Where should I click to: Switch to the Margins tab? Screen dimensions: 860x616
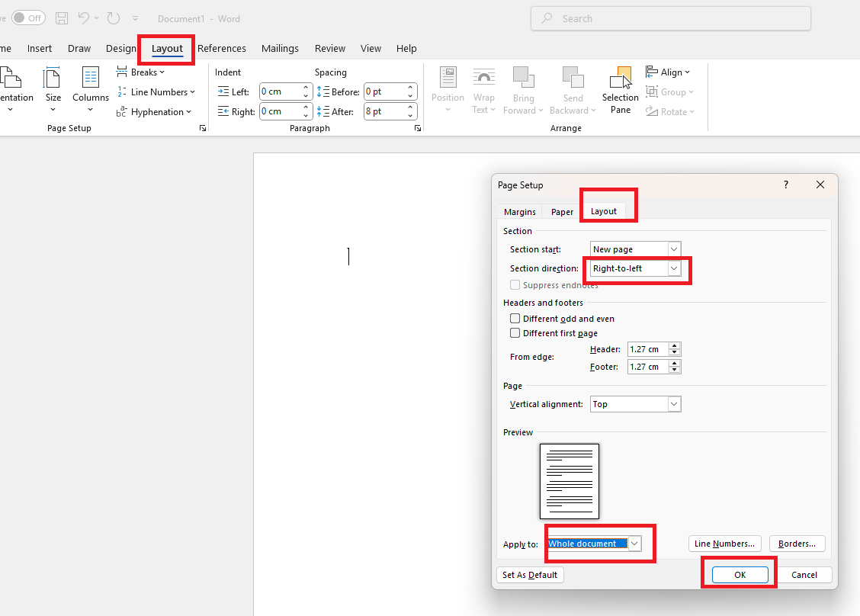520,212
